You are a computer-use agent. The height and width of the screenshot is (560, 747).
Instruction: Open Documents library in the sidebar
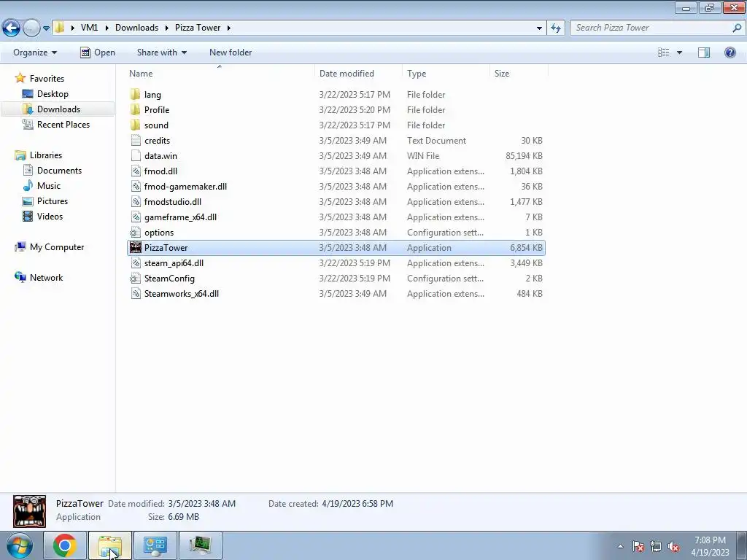(x=59, y=171)
